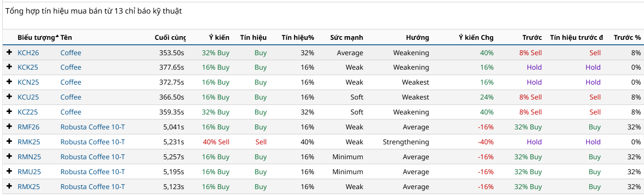Expand the RMK25 row plus icon
644x195 pixels.
(9, 142)
